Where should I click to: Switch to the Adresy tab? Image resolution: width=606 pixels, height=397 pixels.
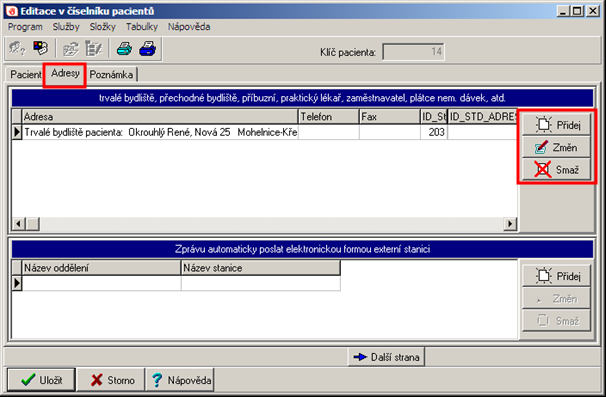coord(65,73)
